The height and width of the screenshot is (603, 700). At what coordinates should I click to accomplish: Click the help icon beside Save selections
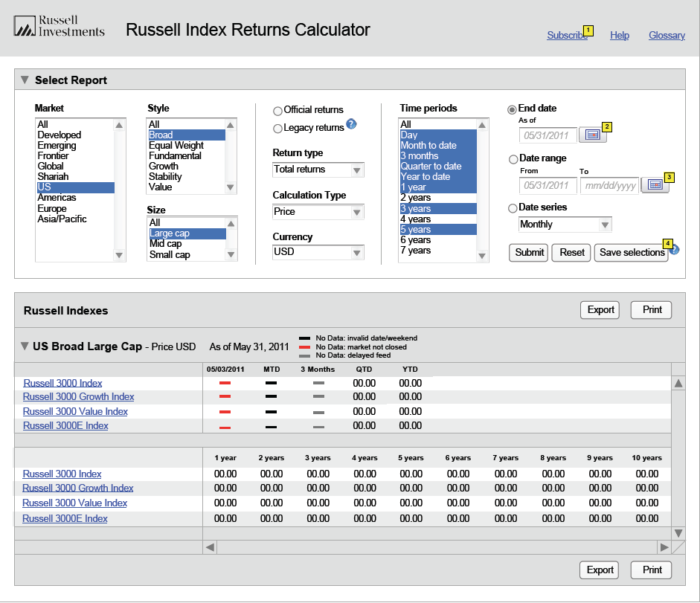[674, 251]
